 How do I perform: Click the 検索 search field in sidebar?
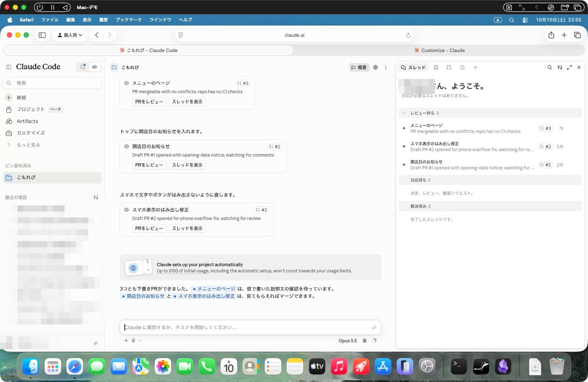(x=52, y=83)
